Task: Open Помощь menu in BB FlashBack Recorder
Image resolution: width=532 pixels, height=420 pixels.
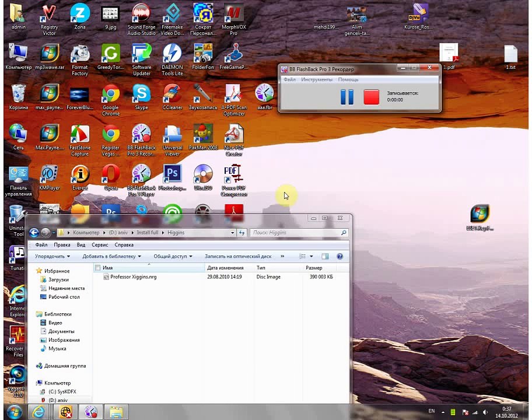Action: (348, 79)
